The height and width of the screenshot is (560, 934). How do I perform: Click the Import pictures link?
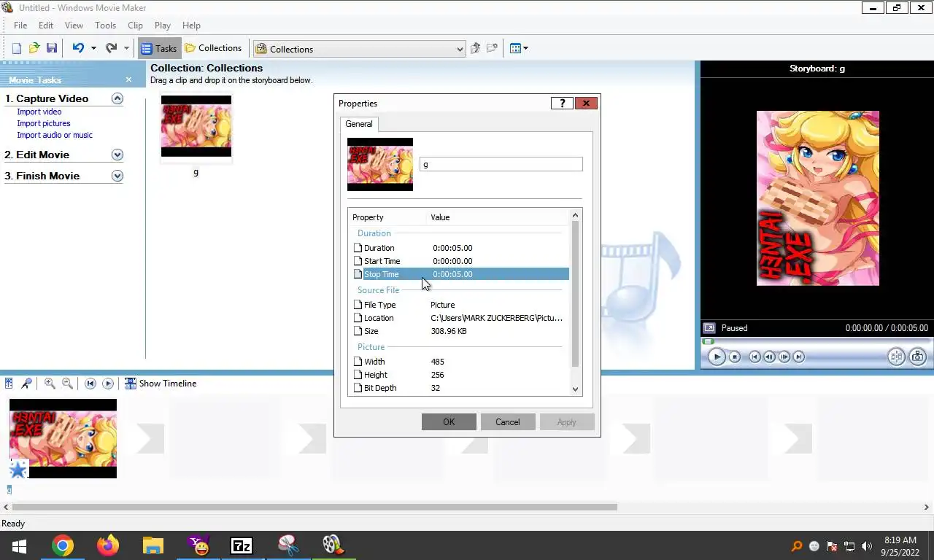click(x=44, y=123)
